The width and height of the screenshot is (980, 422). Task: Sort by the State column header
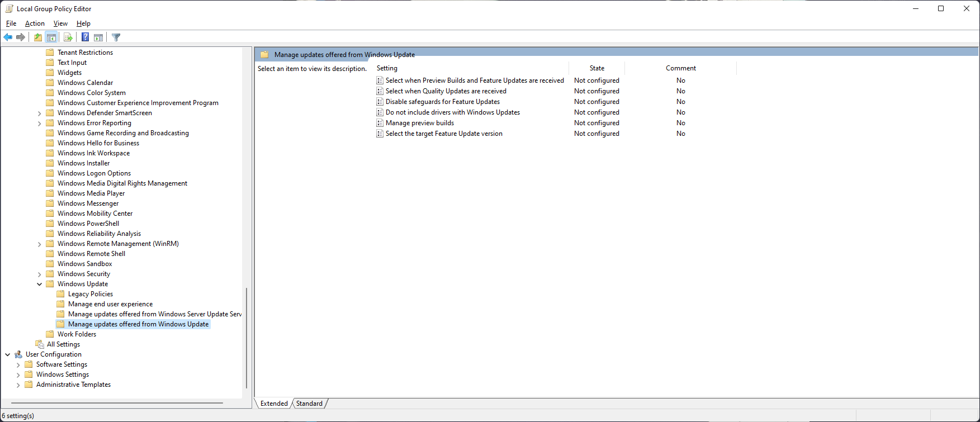[596, 68]
